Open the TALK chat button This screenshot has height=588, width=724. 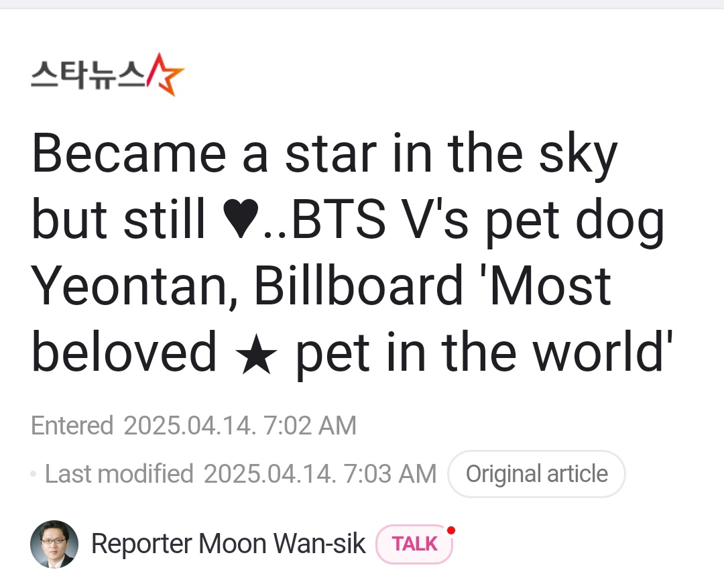coord(414,544)
